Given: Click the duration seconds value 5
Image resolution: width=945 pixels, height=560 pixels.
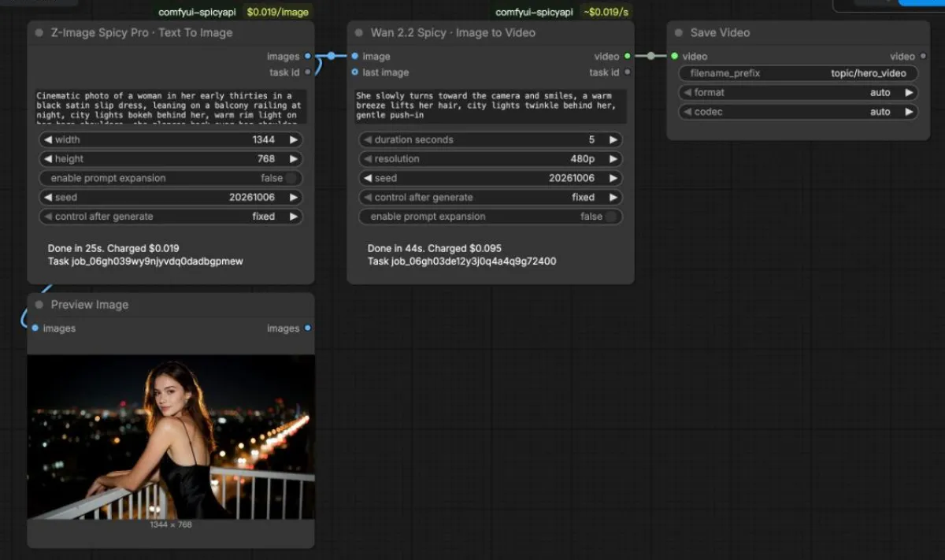Looking at the screenshot, I should 591,139.
